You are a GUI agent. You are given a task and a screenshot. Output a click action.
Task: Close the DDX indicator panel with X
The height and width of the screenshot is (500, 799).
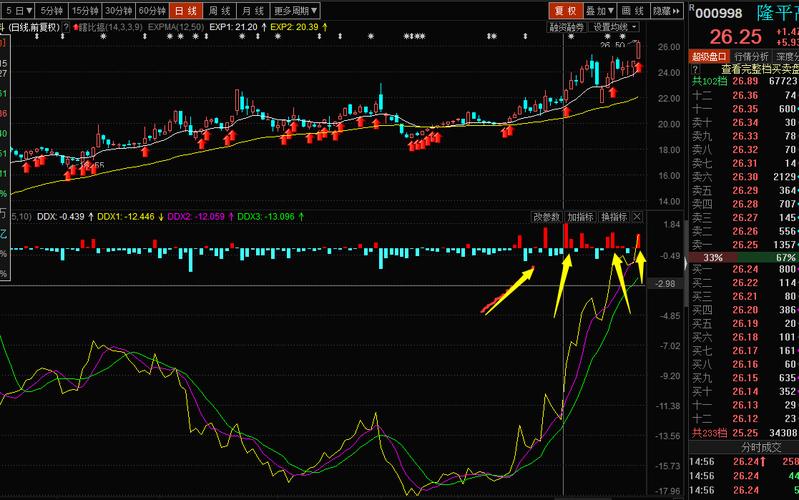coord(637,217)
